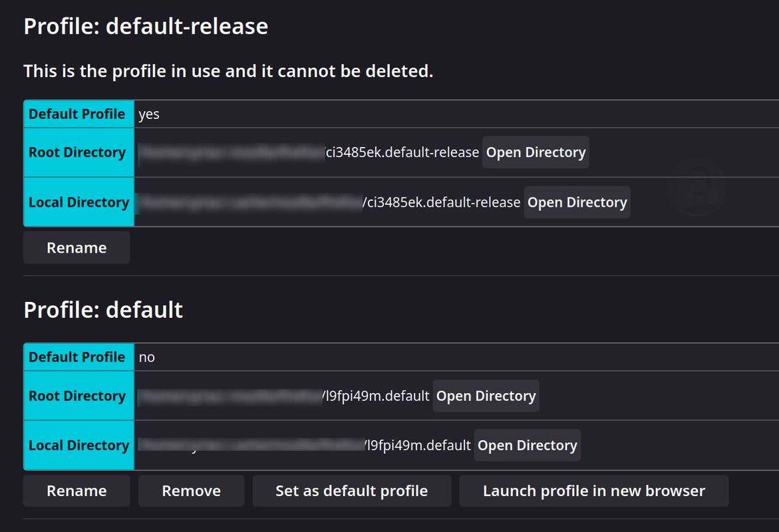Open Local Directory of default-release profile
Screen dimensions: 779x532
pos(577,202)
